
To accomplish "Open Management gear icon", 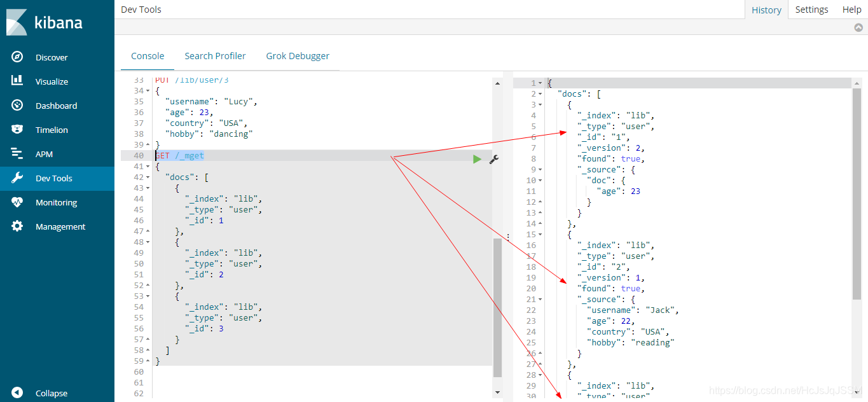I will pos(17,226).
